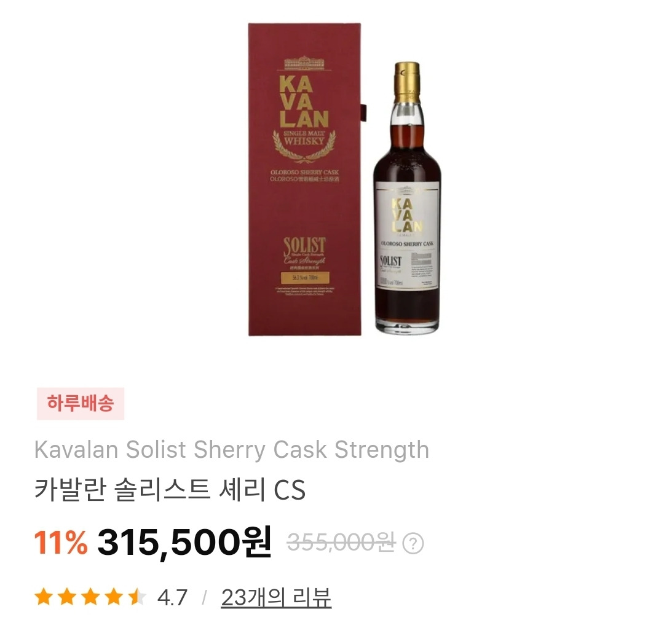Click the question mark icon beside original price

click(x=413, y=544)
